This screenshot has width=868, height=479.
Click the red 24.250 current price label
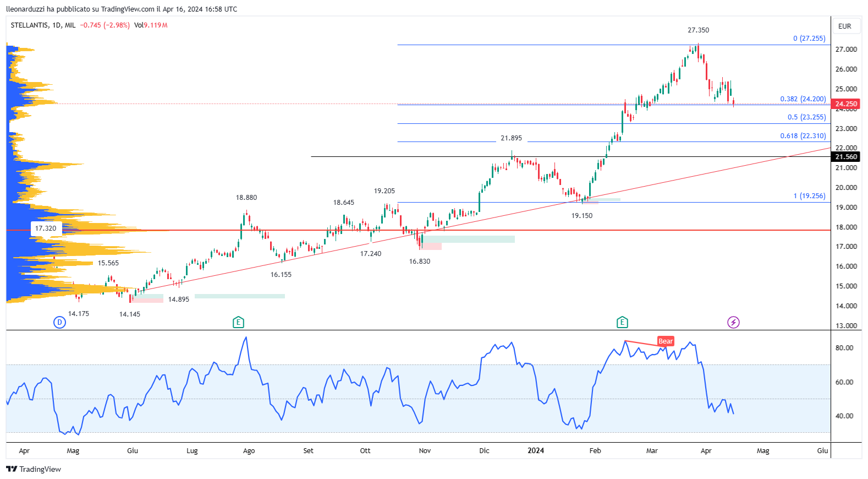pyautogui.click(x=846, y=104)
